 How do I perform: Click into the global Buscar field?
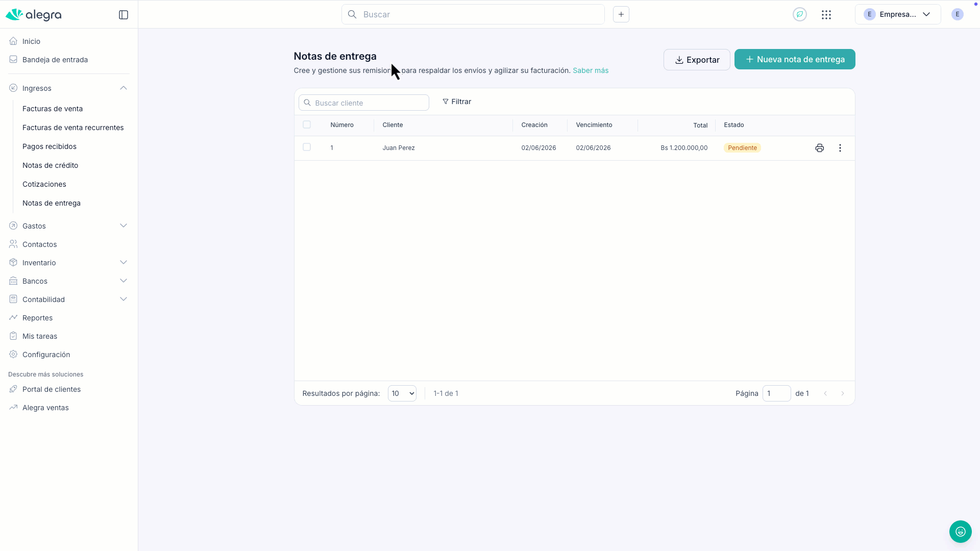click(x=473, y=14)
